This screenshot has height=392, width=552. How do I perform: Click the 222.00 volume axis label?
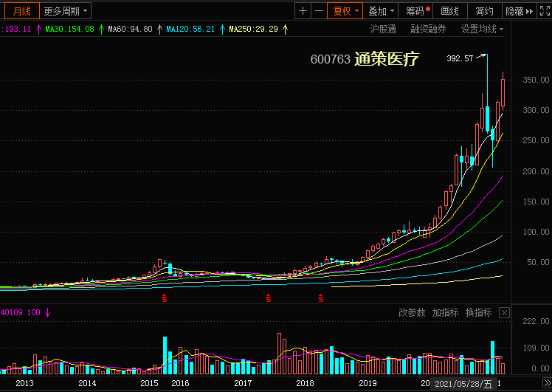click(536, 321)
